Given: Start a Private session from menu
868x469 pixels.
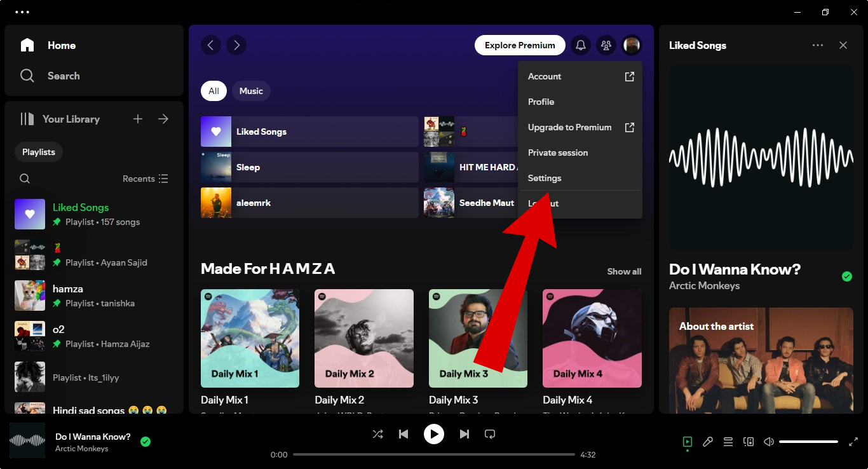Looking at the screenshot, I should coord(580,153).
